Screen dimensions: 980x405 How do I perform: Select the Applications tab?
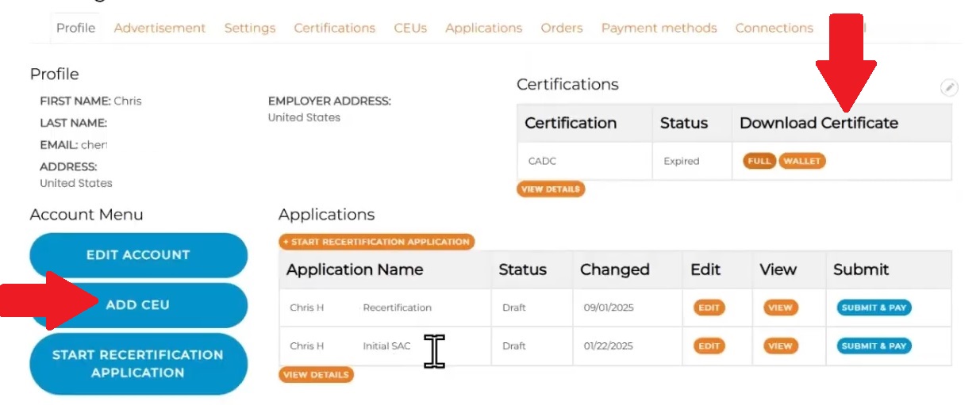483,28
